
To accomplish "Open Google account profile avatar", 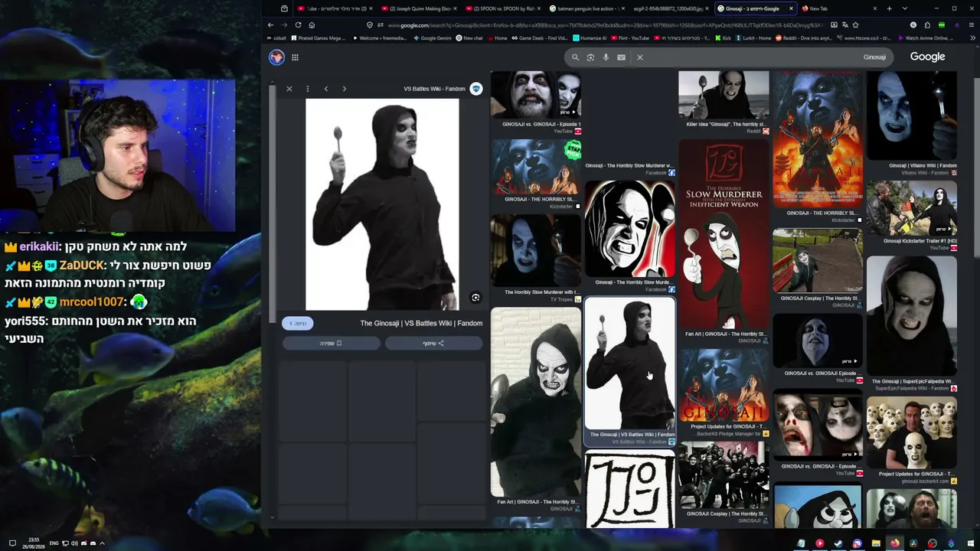I will (276, 57).
